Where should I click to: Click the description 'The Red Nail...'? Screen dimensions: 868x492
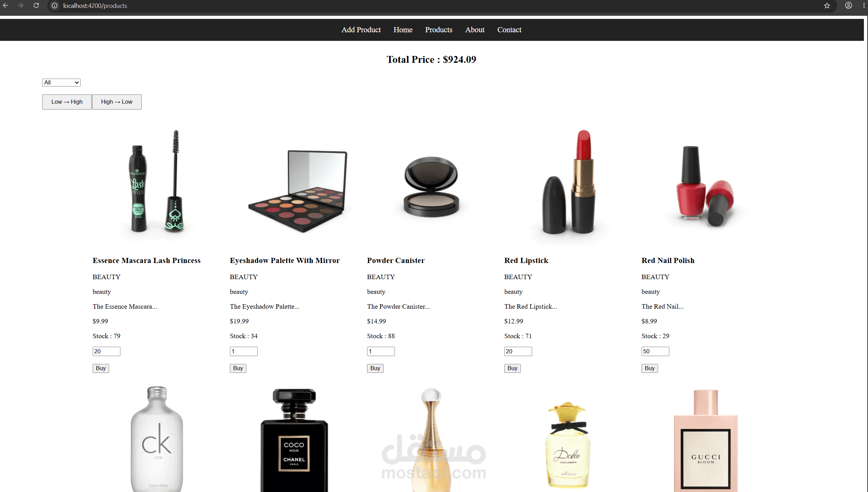click(x=662, y=307)
